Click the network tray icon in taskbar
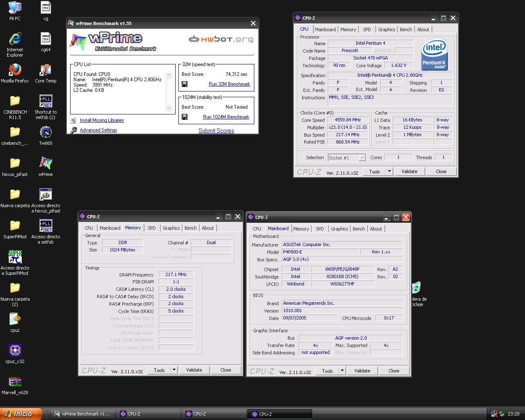 [x=495, y=414]
